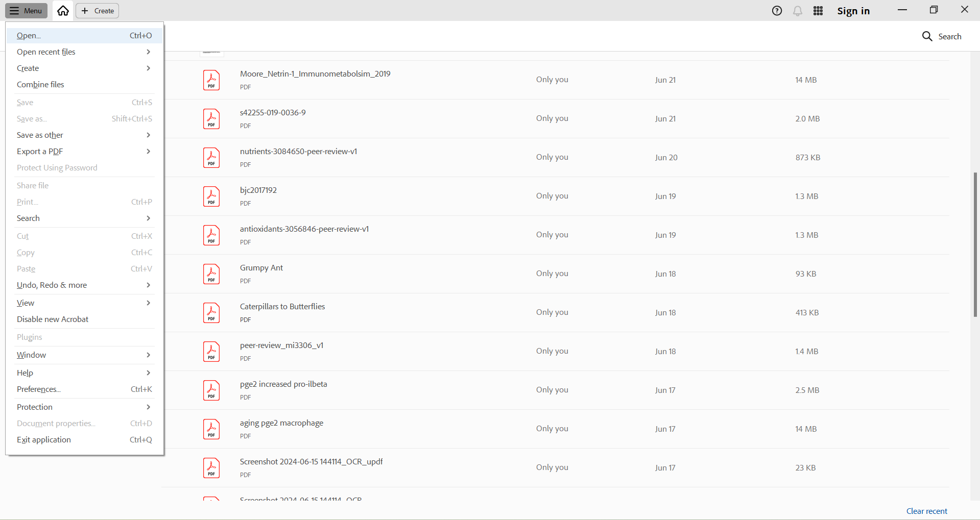Toggle the hamburger Menu button
980x520 pixels.
pos(27,11)
